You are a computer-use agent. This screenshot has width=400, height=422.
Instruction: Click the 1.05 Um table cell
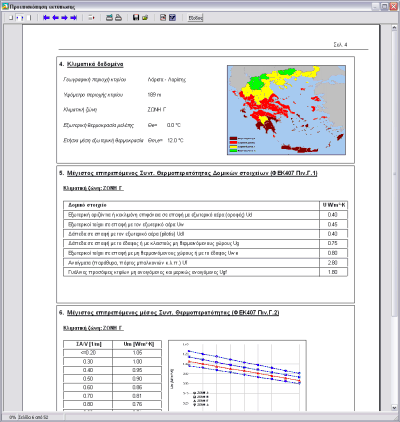coord(137,353)
